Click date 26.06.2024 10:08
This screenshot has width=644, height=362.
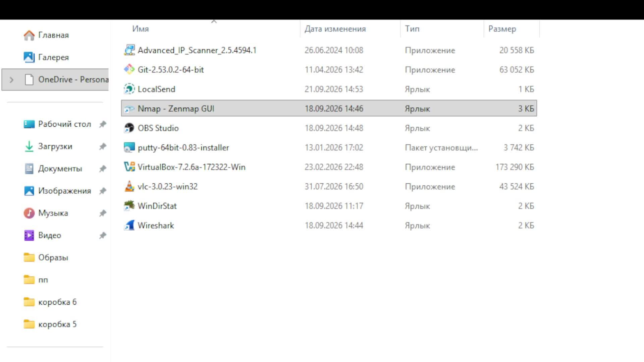pos(334,50)
